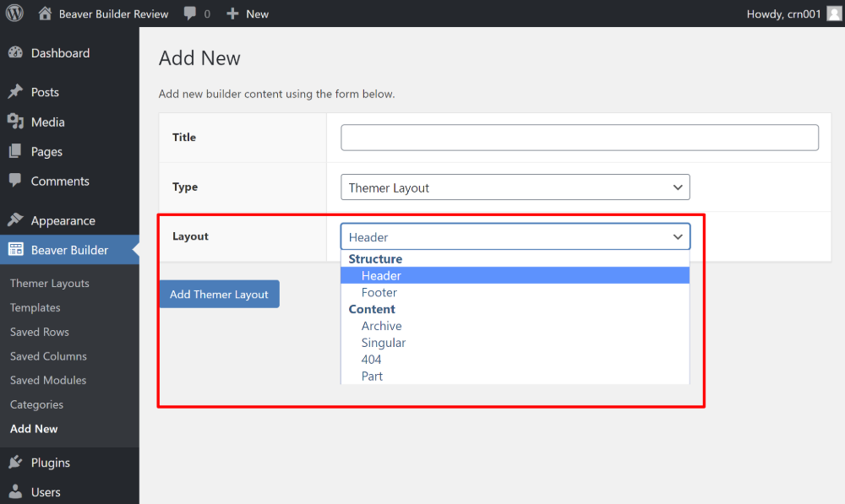The width and height of the screenshot is (845, 504).
Task: Click the Beaver Builder sidebar icon
Action: (15, 249)
